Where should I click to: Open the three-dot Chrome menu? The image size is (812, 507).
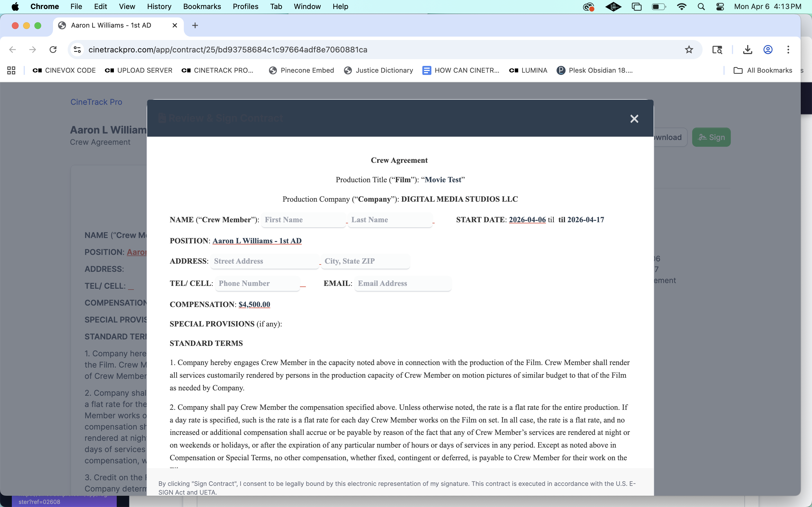pos(788,49)
